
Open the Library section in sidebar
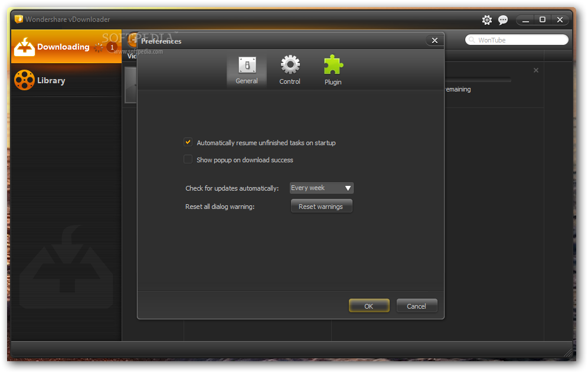pyautogui.click(x=66, y=80)
